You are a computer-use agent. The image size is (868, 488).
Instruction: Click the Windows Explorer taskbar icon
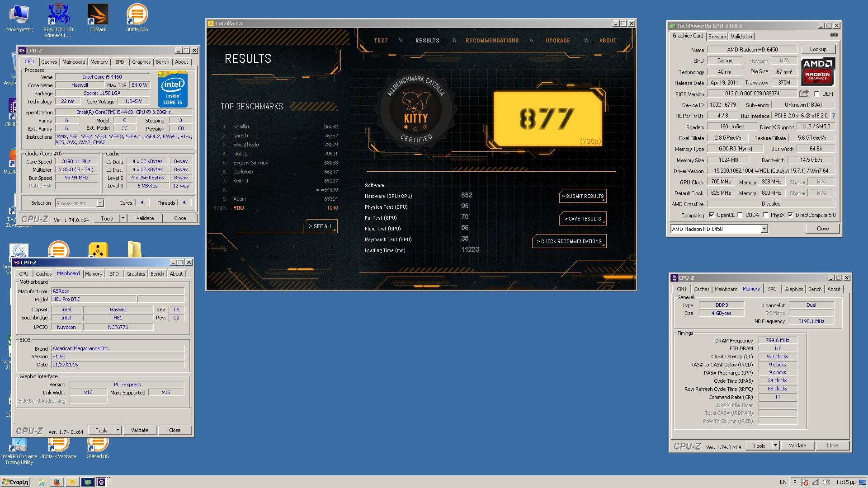point(41,482)
